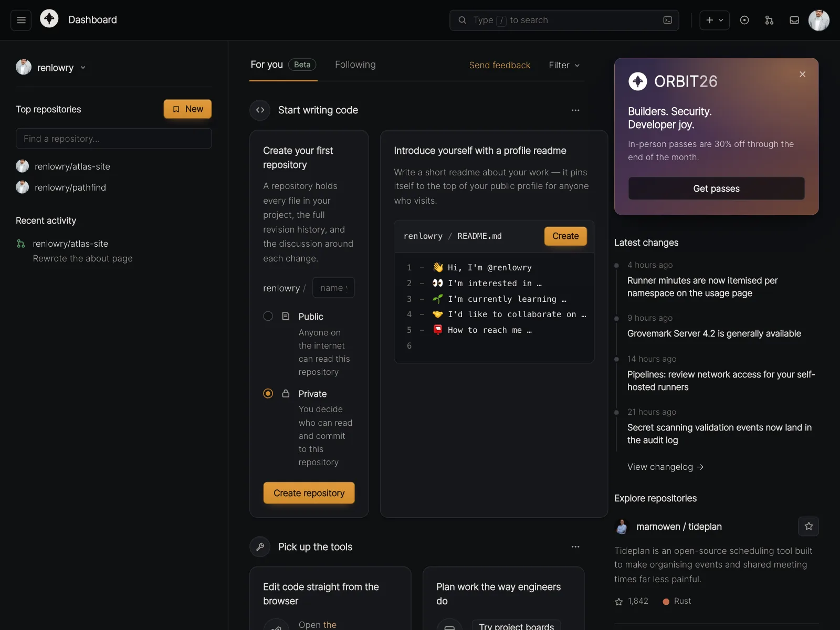Click the Create repository button
The height and width of the screenshot is (630, 840).
[309, 493]
